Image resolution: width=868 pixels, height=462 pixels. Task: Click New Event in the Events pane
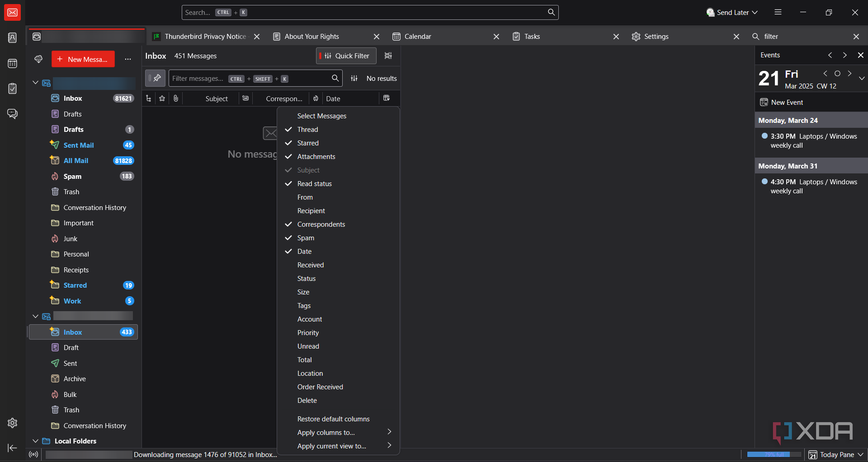[x=782, y=103]
